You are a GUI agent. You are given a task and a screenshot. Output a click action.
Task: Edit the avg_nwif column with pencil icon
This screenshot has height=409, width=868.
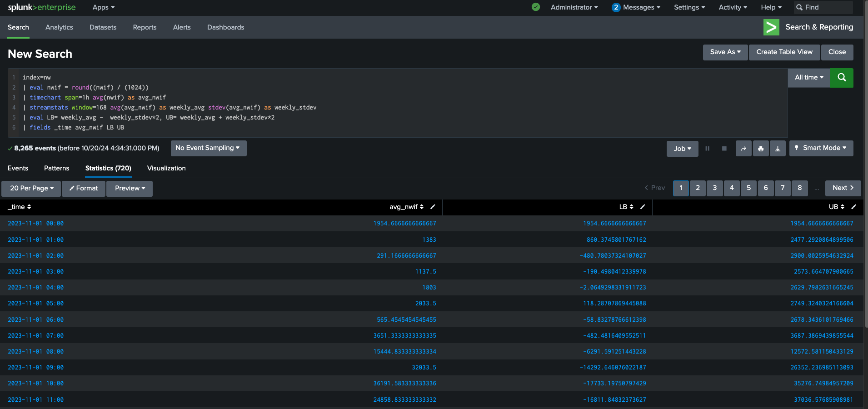tap(433, 207)
